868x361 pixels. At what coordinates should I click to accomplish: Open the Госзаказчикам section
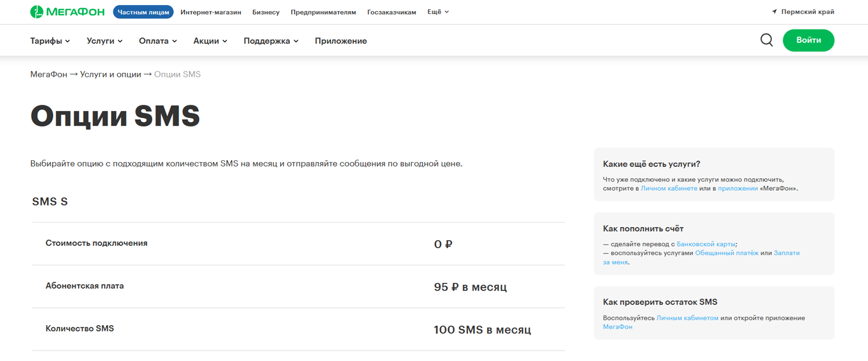point(392,12)
